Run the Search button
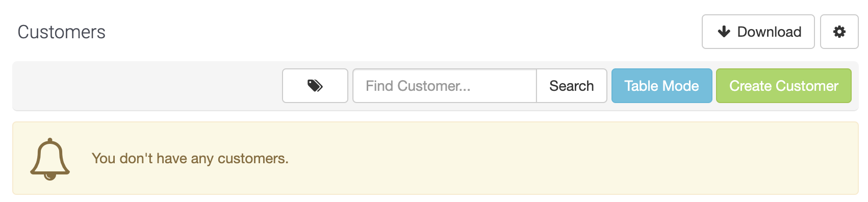The image size is (868, 202). coord(572,86)
